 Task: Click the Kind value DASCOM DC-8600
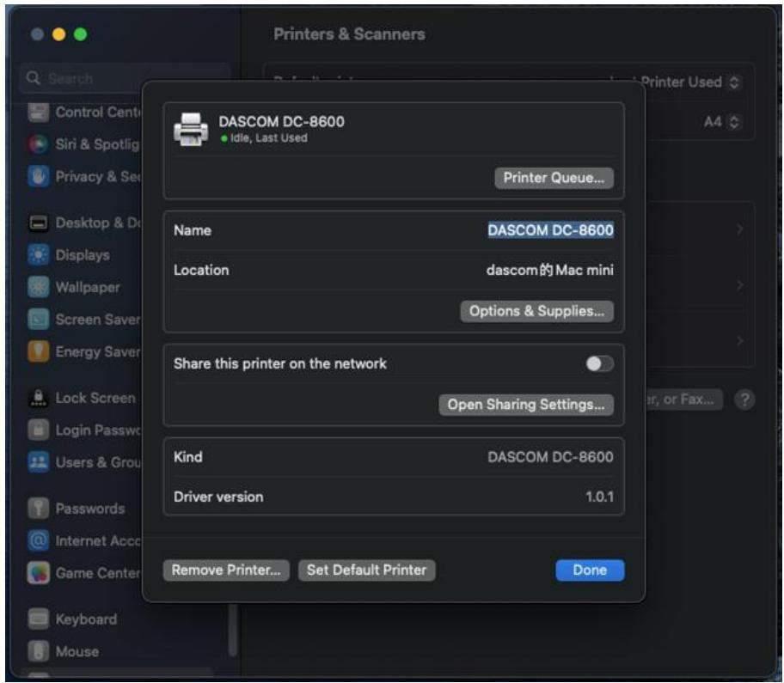click(550, 457)
